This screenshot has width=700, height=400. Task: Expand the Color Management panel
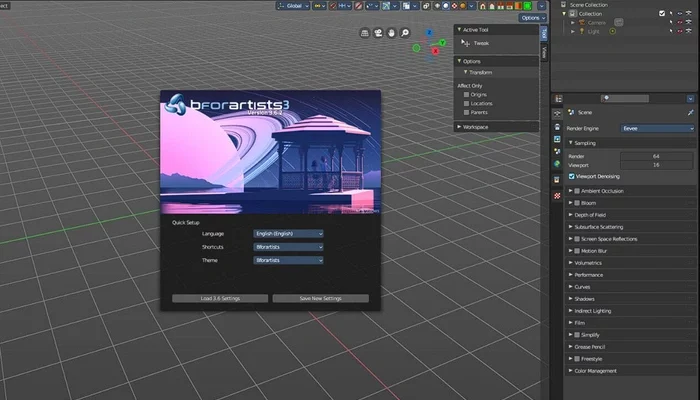point(629,371)
